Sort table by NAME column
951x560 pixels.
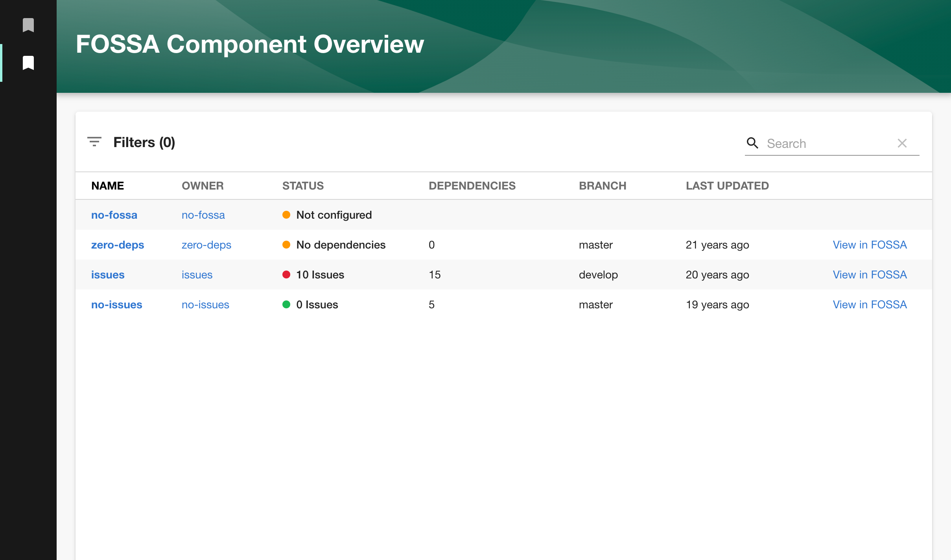107,186
